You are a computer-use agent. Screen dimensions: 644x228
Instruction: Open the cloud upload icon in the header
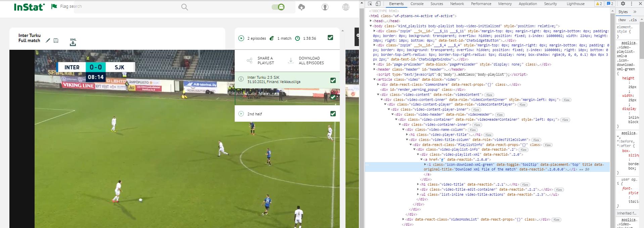[302, 7]
